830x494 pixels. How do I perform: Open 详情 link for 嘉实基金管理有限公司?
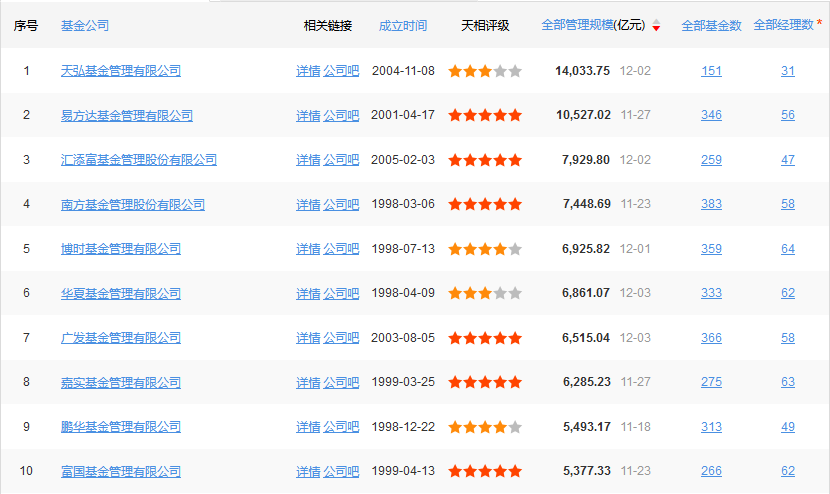pos(308,382)
